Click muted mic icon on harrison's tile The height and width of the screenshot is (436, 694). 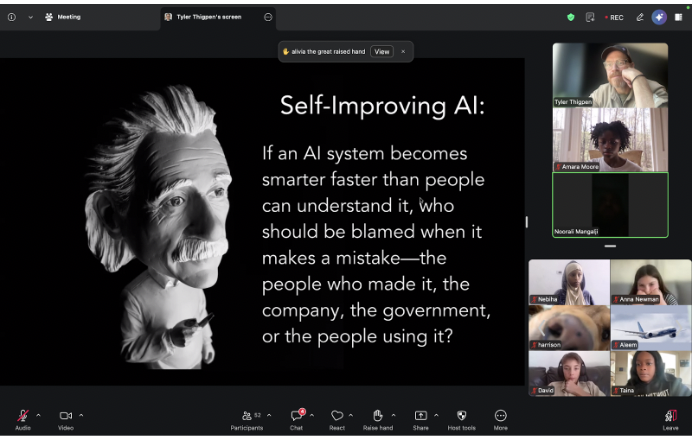(x=535, y=345)
